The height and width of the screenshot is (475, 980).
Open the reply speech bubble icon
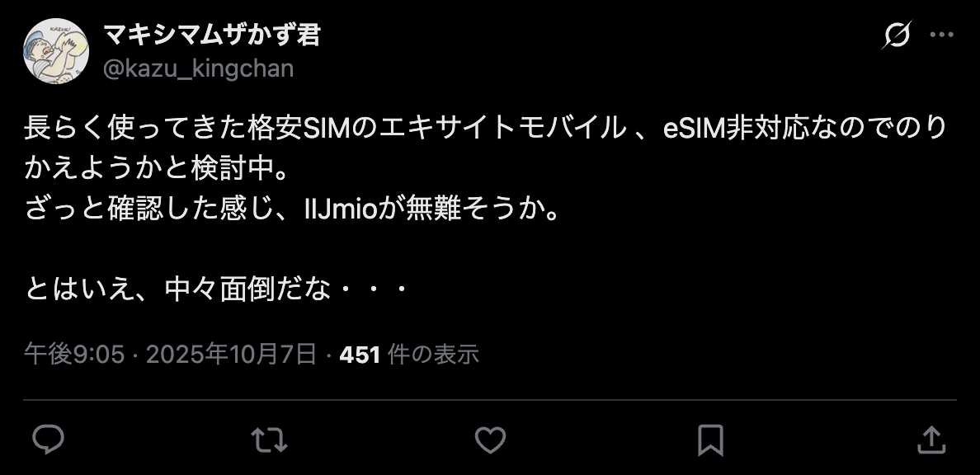[48, 440]
